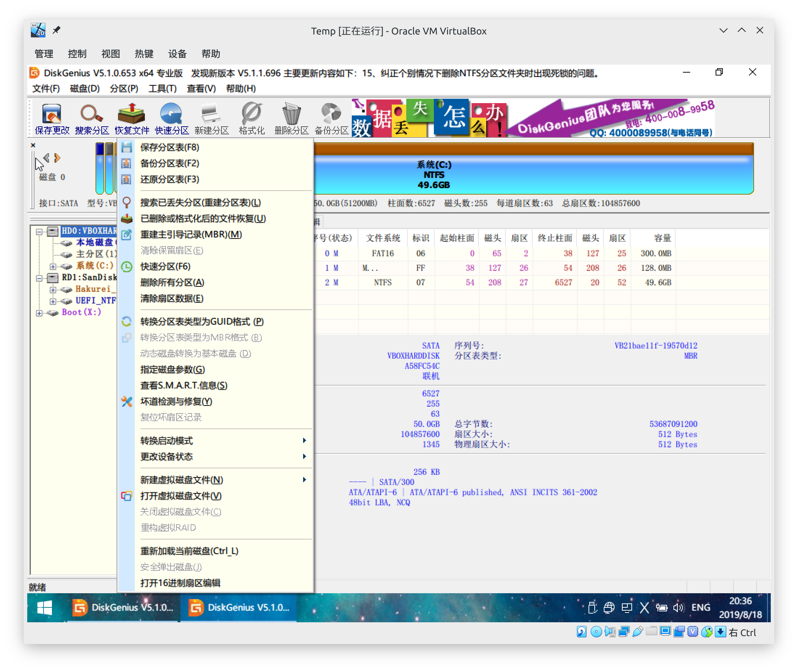Click the previous disk left arrow
798x672 pixels.
pyautogui.click(x=46, y=158)
